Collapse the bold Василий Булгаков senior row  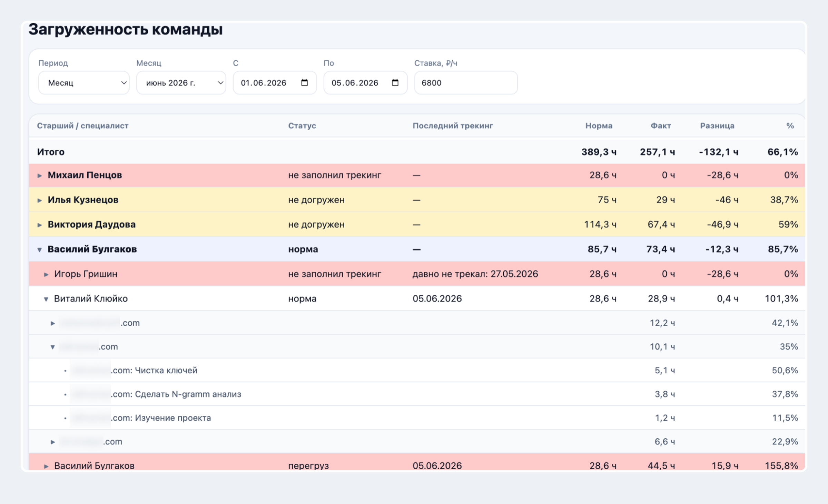tap(40, 250)
